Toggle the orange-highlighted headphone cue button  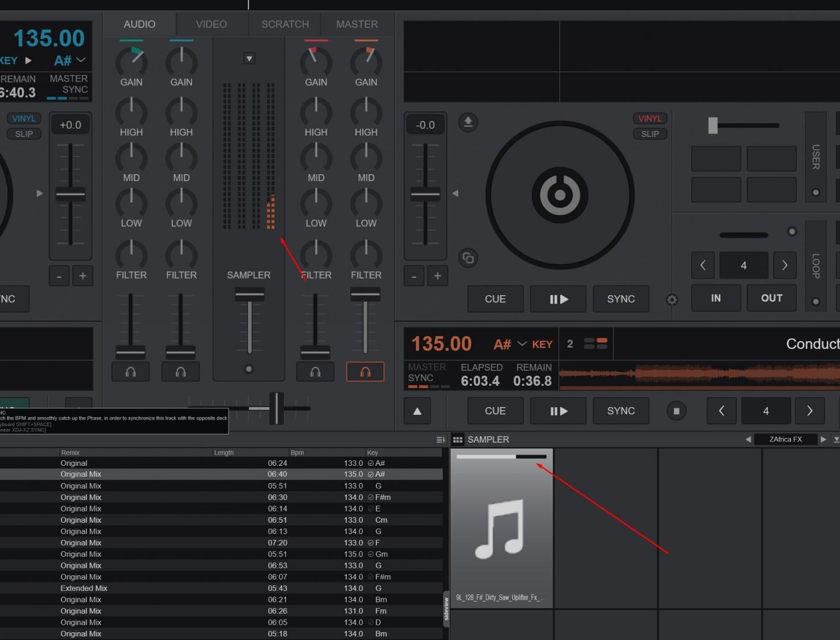[365, 372]
